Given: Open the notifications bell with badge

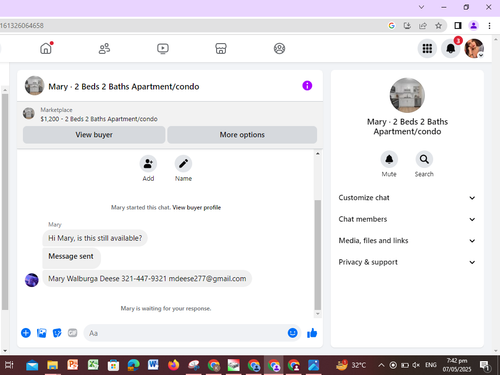Looking at the screenshot, I should point(451,49).
